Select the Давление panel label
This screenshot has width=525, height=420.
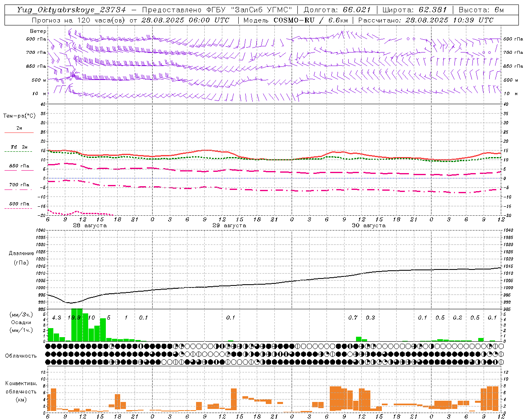coord(21,253)
